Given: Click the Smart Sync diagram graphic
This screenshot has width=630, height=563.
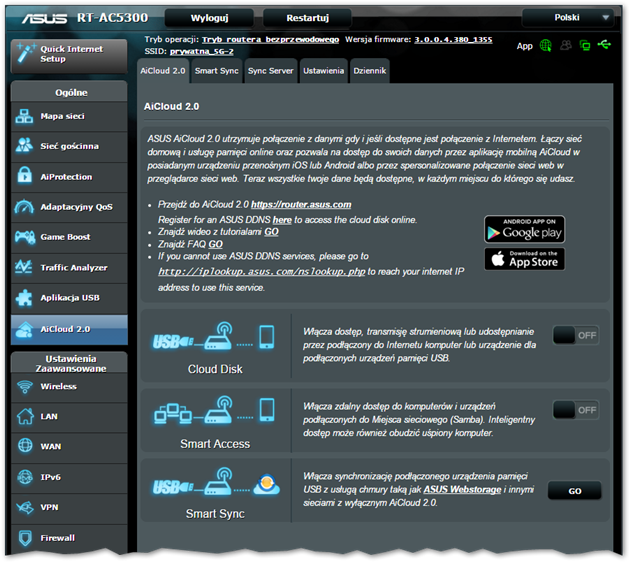Looking at the screenshot, I should 216,481.
